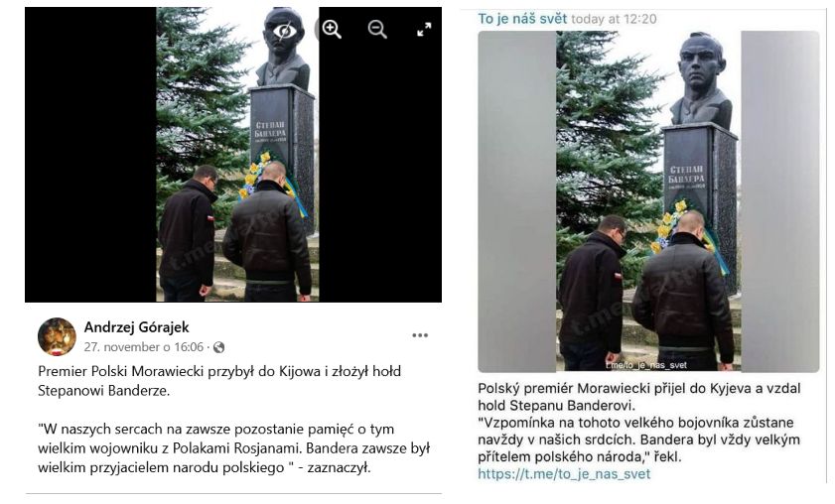Click the black area left of Facebook photo
The image size is (835, 504).
pyautogui.click(x=90, y=155)
